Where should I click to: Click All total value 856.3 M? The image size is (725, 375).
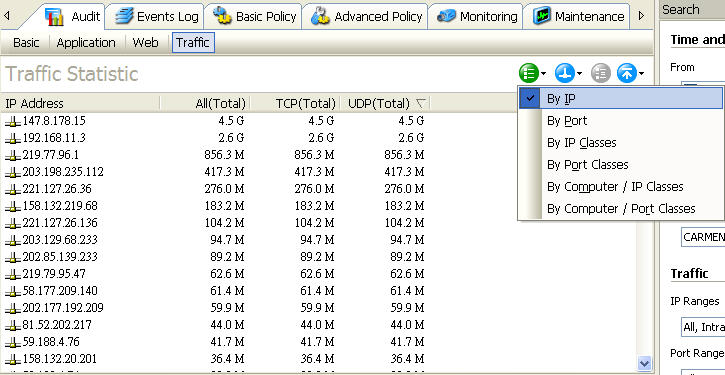click(x=224, y=155)
